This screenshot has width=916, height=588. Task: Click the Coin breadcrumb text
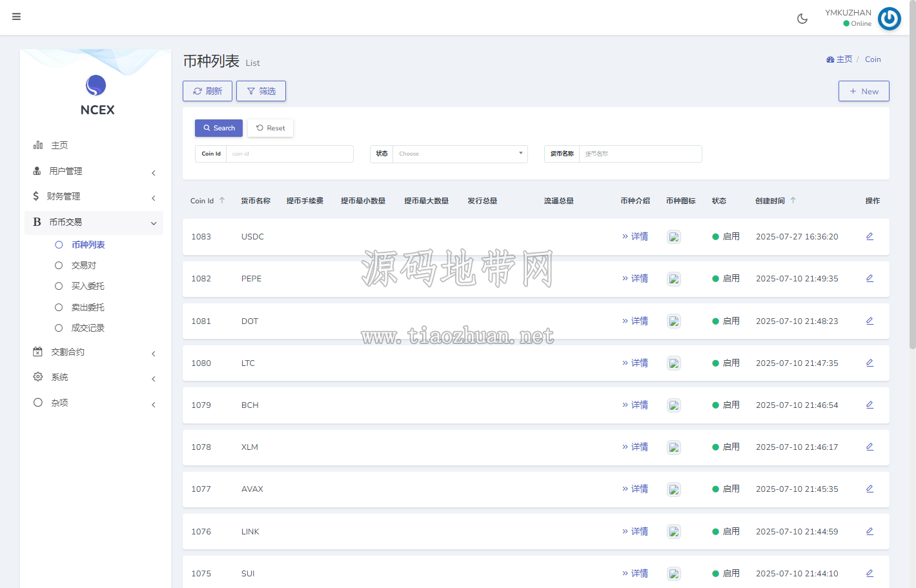[873, 59]
